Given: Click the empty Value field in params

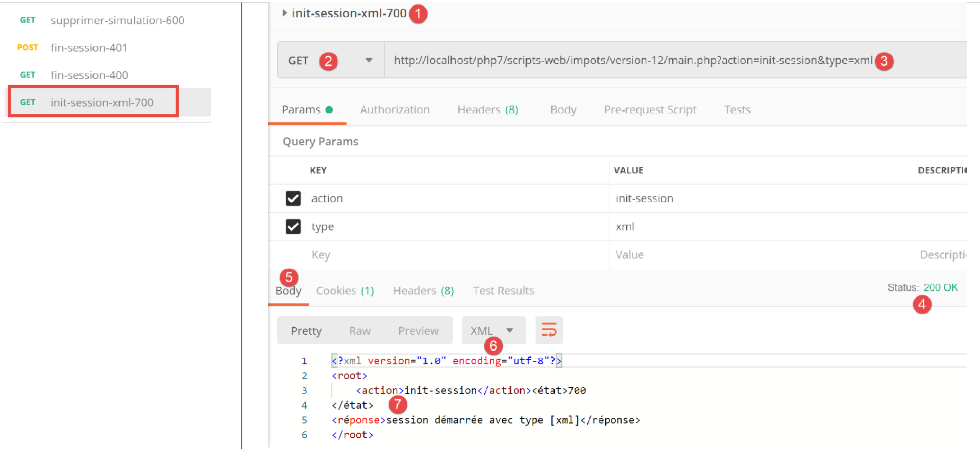Looking at the screenshot, I should (x=755, y=255).
